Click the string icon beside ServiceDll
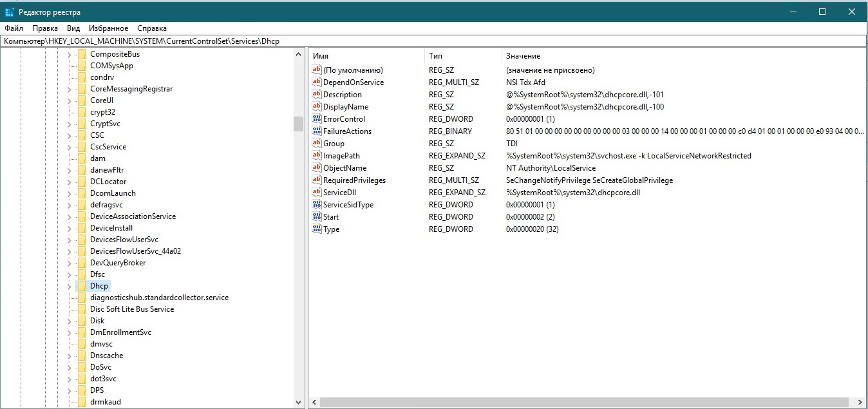This screenshot has width=868, height=409. (316, 193)
